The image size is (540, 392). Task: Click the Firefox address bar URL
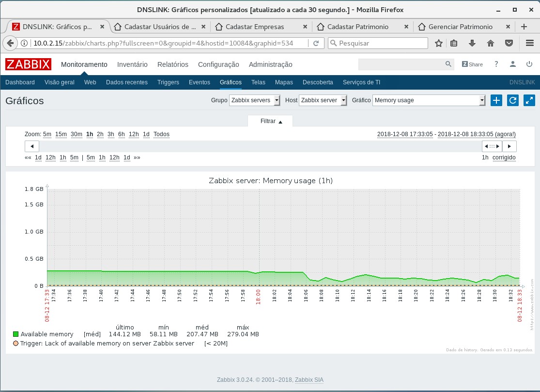pos(163,43)
